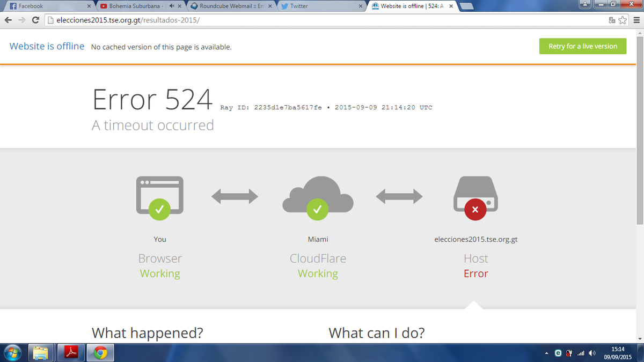
Task: Click the translate icon in address bar
Action: pyautogui.click(x=612, y=20)
